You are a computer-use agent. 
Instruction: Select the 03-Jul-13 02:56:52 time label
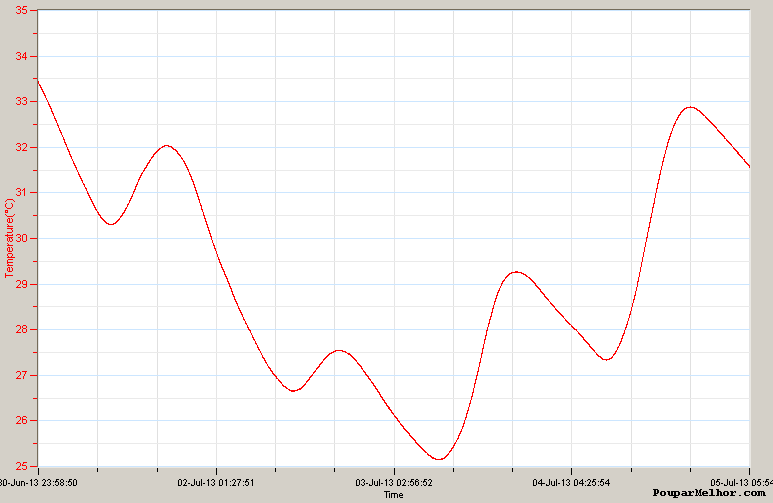[393, 483]
